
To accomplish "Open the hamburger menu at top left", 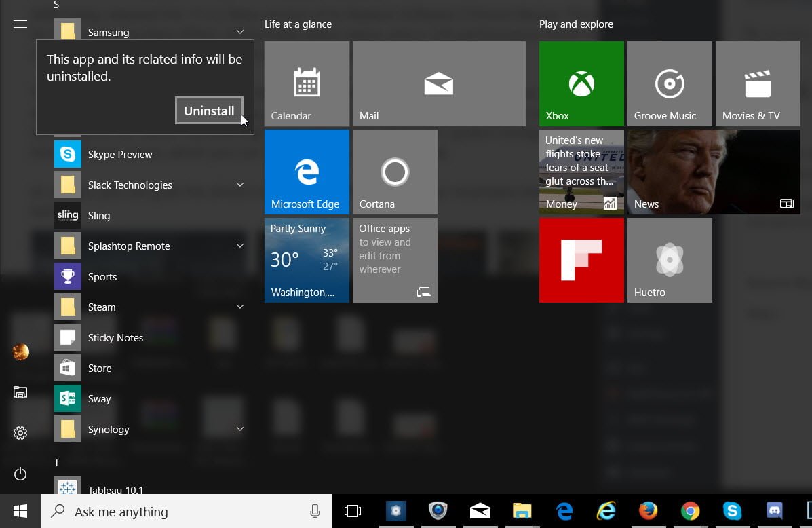I will coord(20,24).
